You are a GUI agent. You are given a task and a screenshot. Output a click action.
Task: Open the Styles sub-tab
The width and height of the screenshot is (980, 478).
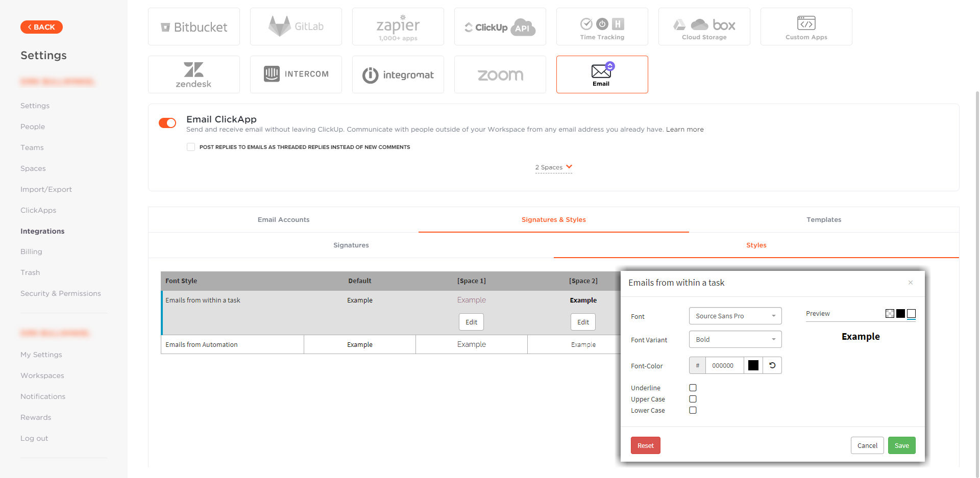coord(756,245)
